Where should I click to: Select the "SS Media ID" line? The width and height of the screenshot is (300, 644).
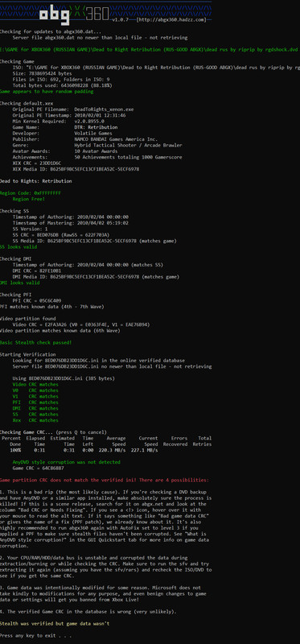94,241
